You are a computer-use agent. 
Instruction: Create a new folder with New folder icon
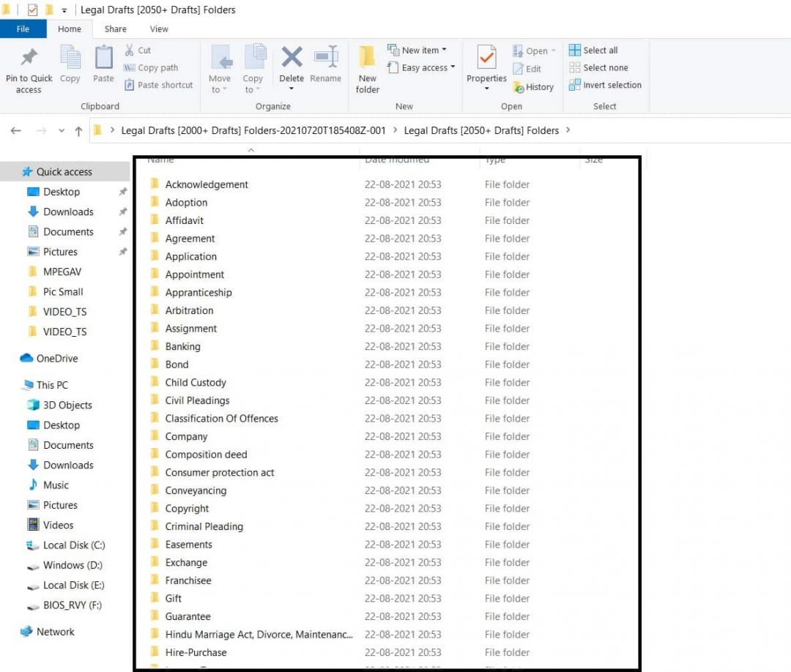368,59
